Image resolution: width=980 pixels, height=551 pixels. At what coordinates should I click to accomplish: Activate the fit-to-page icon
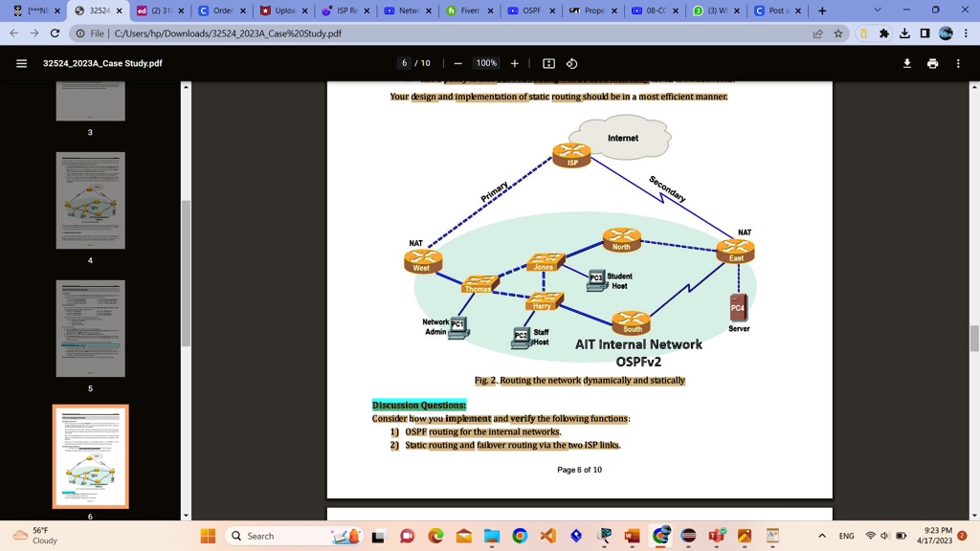coord(548,63)
